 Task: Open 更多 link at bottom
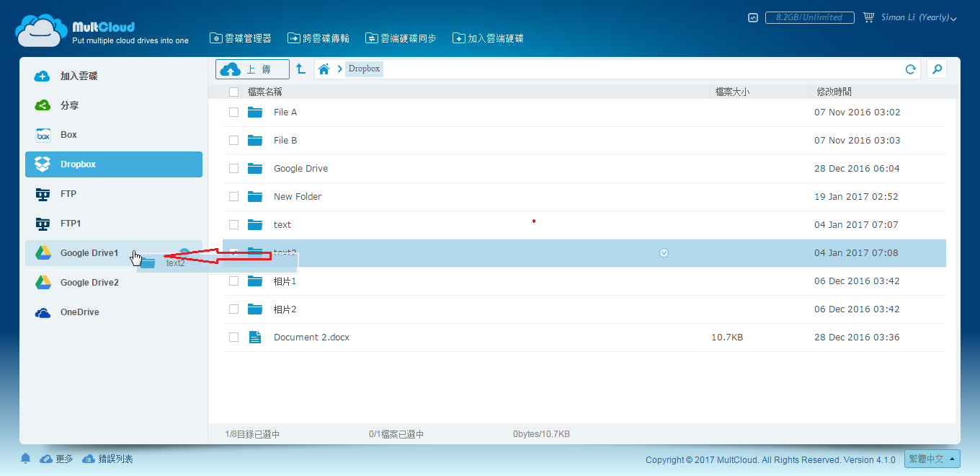pyautogui.click(x=56, y=459)
